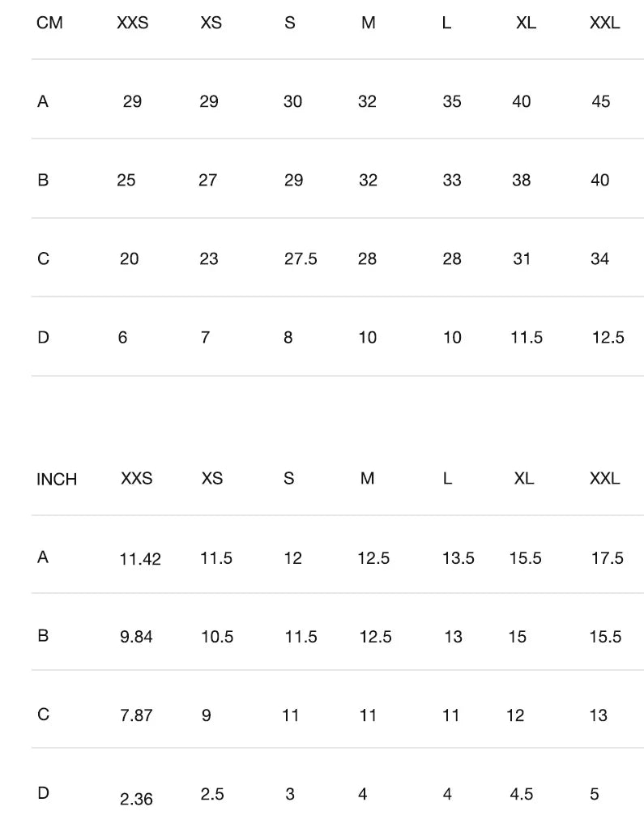Select the XXS column header in CM table
This screenshot has width=644, height=828.
pyautogui.click(x=133, y=23)
